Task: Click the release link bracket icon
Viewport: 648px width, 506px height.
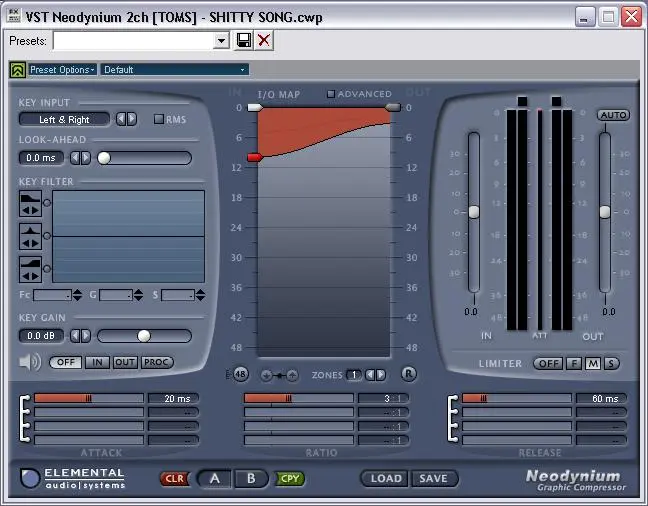Action: (x=453, y=418)
